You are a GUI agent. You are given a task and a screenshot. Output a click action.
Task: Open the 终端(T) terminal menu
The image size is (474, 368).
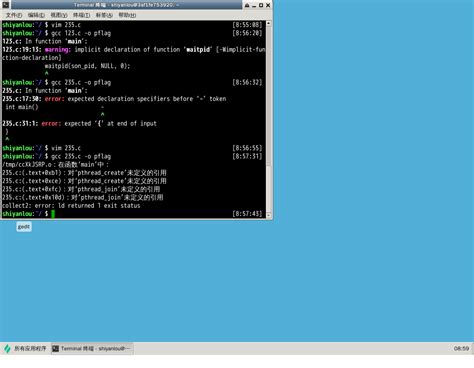(81, 15)
